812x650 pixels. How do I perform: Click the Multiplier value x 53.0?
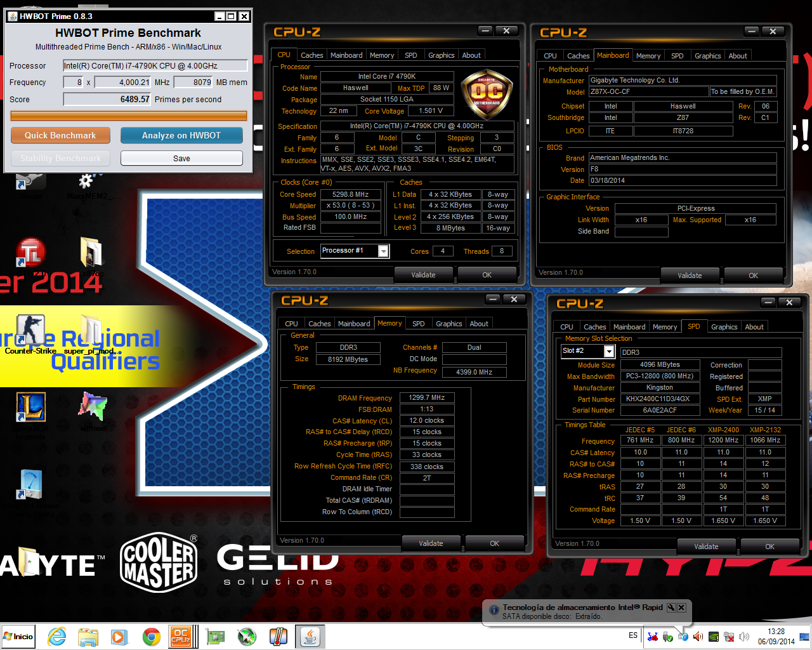tap(350, 205)
